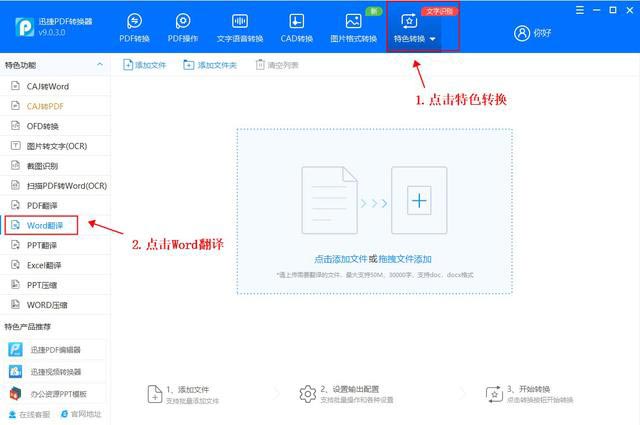Select PPT翻译 in sidebar

[x=55, y=245]
